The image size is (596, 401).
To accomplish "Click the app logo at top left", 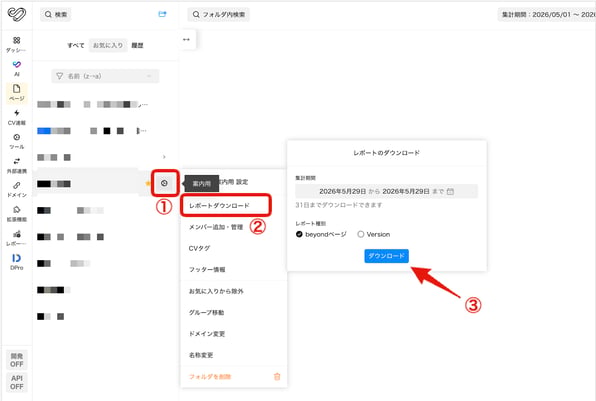I will click(17, 14).
